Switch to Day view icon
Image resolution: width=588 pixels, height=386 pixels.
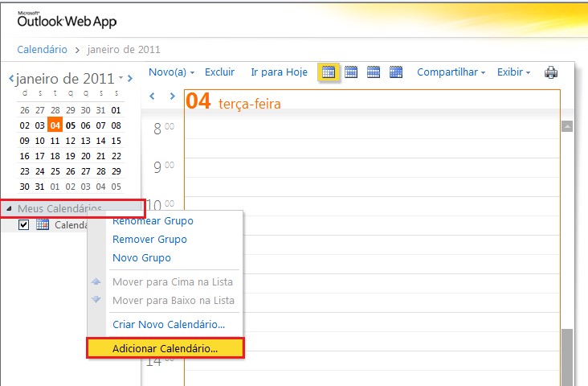328,72
